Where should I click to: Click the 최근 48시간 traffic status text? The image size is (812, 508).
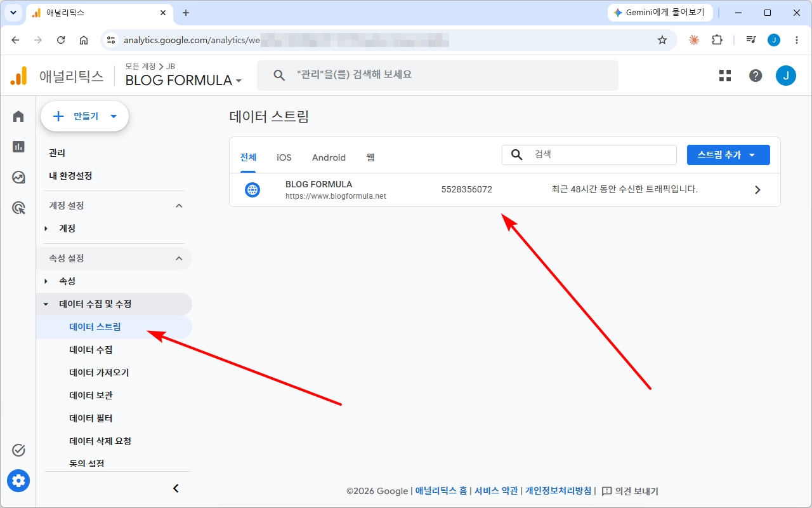pos(625,189)
